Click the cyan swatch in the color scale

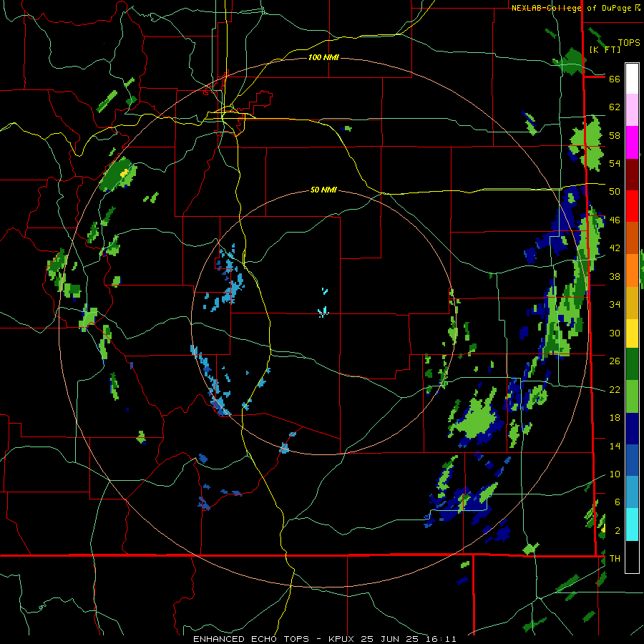coord(632,525)
